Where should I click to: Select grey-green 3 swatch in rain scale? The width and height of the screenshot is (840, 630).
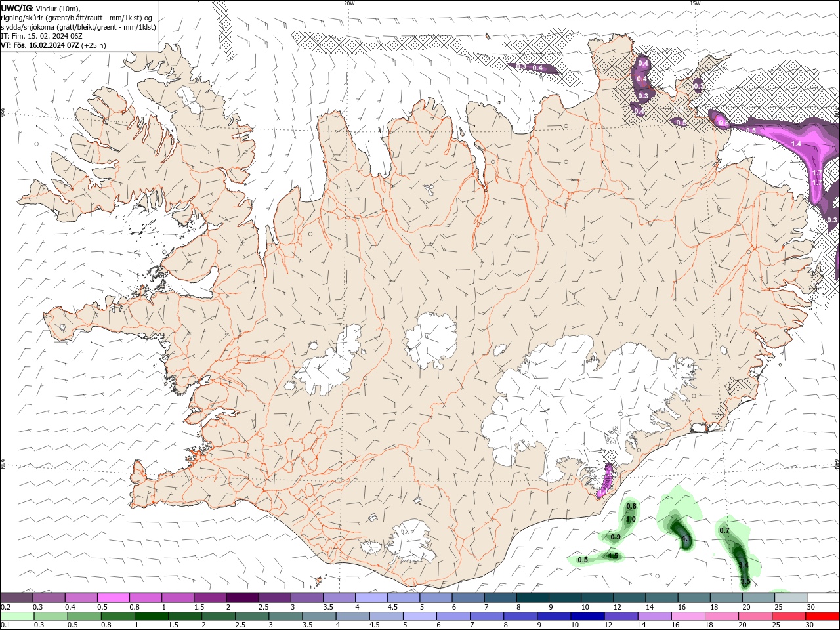(285, 616)
